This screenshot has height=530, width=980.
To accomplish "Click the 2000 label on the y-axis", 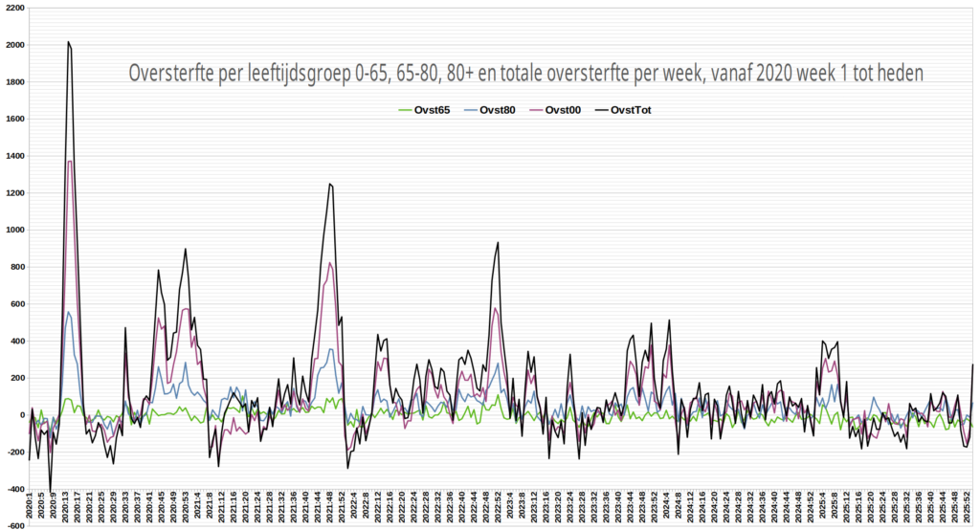I will point(13,45).
